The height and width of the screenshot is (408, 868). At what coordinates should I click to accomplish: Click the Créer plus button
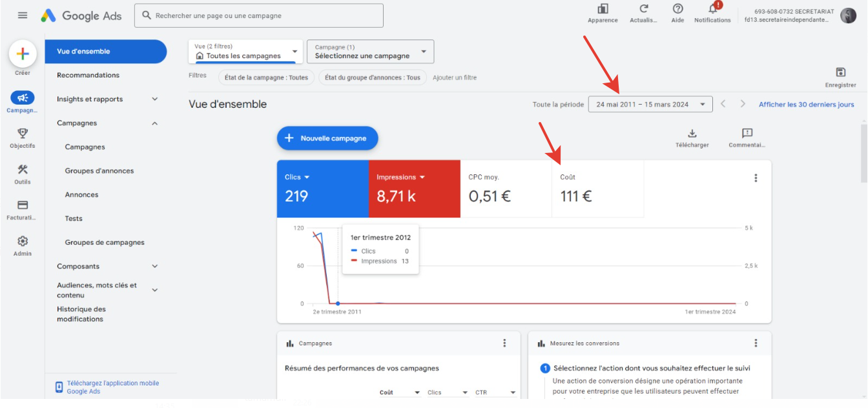point(23,54)
